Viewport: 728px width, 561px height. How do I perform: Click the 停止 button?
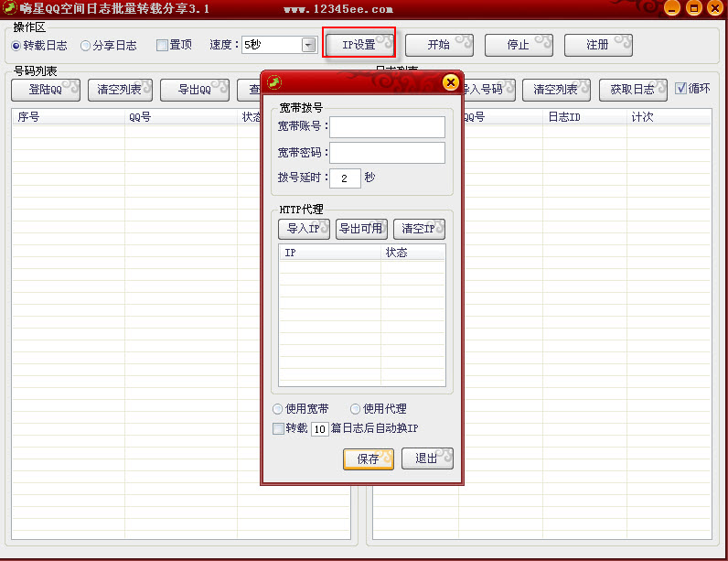pyautogui.click(x=519, y=45)
